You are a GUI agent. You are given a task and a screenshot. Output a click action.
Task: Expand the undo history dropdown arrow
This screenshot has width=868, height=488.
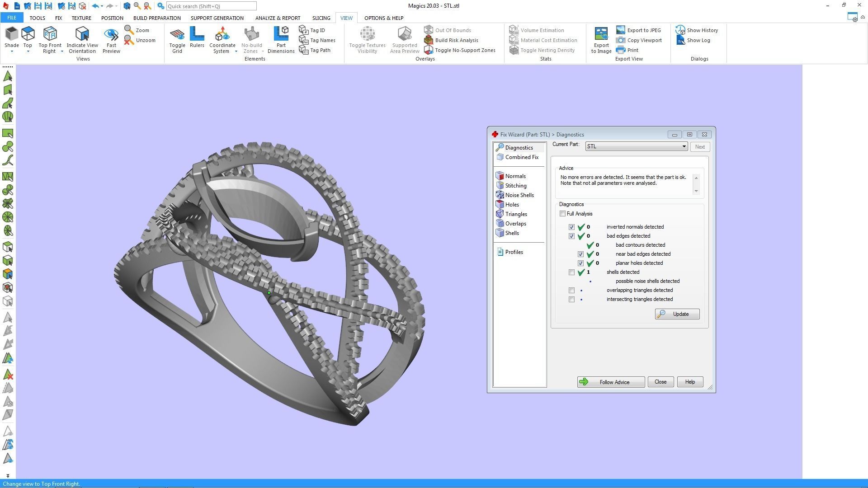102,6
